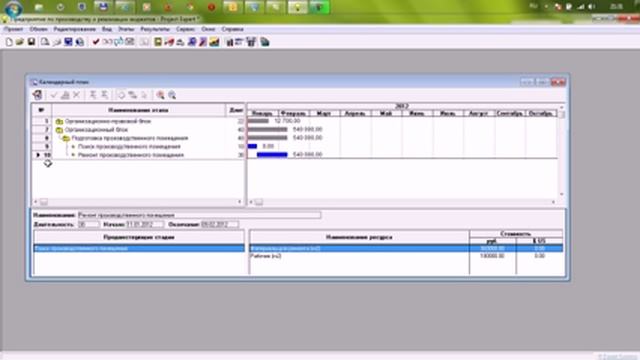Click the Наименование ресурса column header

click(x=359, y=237)
